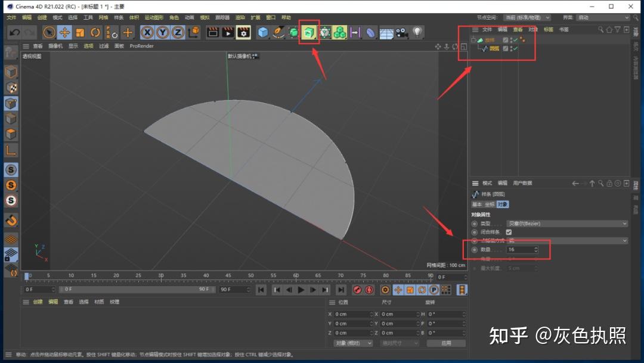Open the Extrude generator highlighted in yellow
Screen dimensions: 644x363
coord(309,32)
